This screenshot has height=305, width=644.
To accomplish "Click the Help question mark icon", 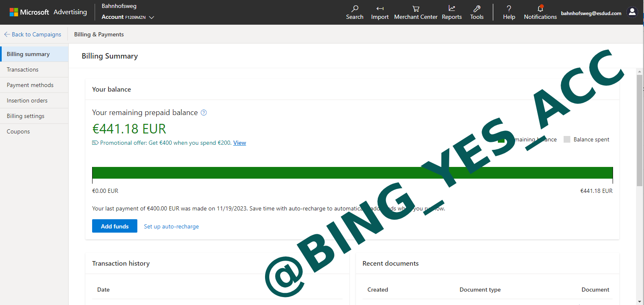I will pyautogui.click(x=509, y=9).
